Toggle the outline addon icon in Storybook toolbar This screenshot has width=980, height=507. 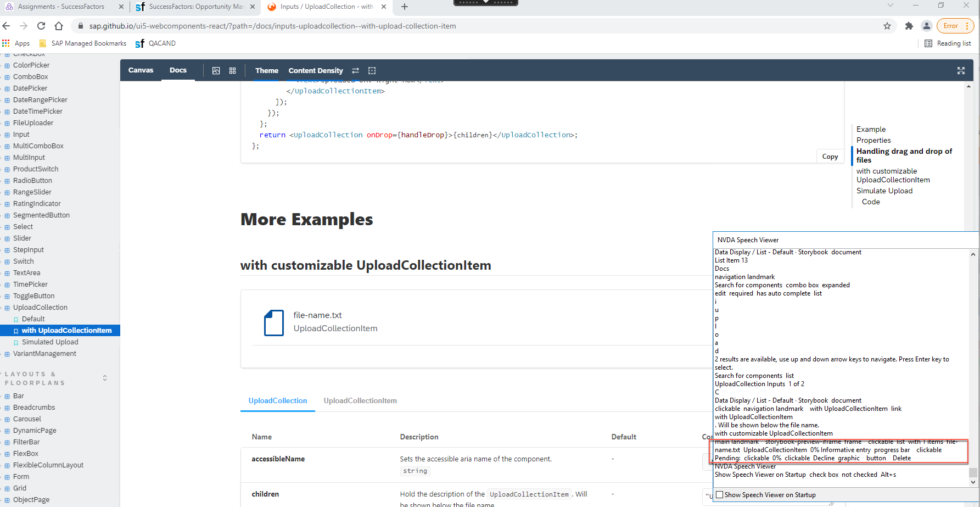coord(372,70)
